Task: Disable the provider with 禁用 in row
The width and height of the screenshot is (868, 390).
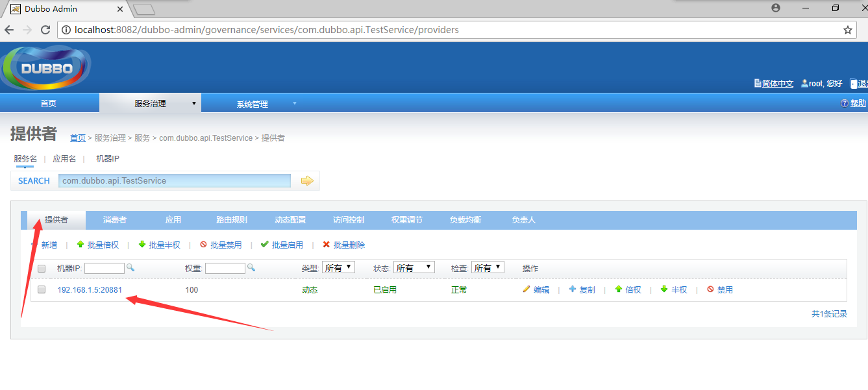Action: coord(720,290)
